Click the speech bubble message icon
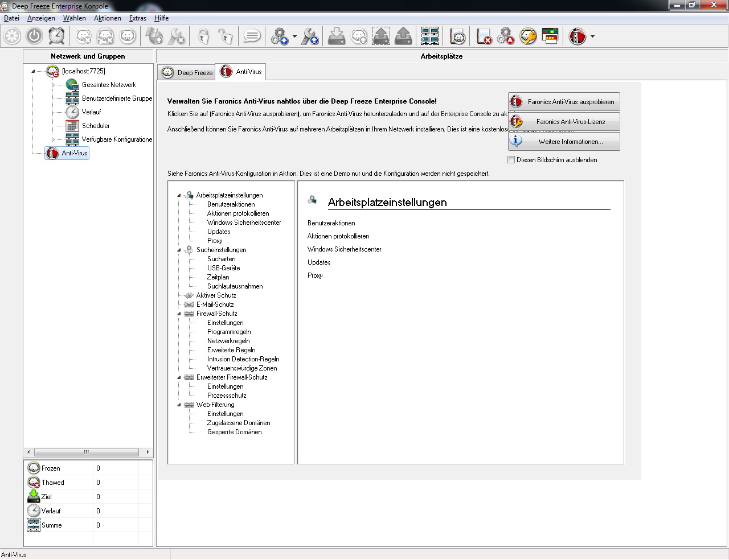Image resolution: width=729 pixels, height=560 pixels. (x=252, y=36)
